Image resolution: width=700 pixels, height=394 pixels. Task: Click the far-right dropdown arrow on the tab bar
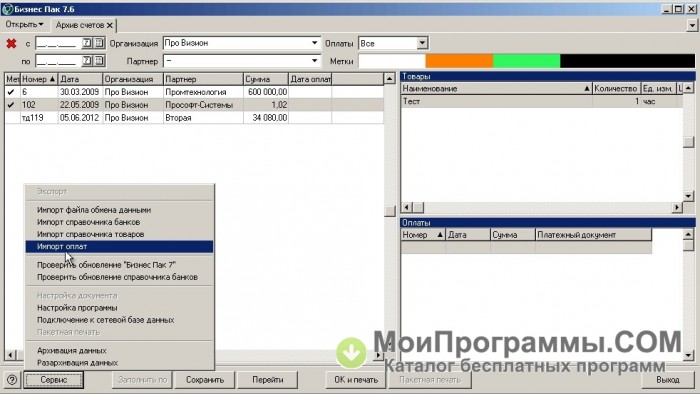tap(692, 25)
